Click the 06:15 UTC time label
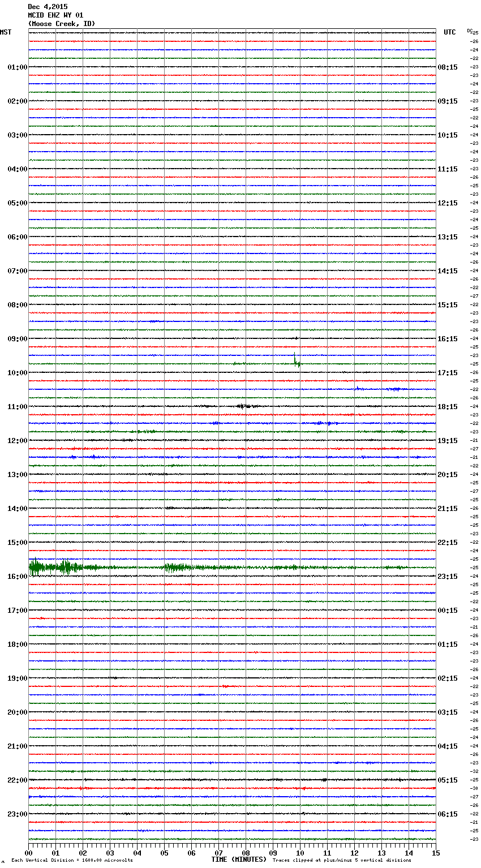481x868 pixels. point(448,814)
